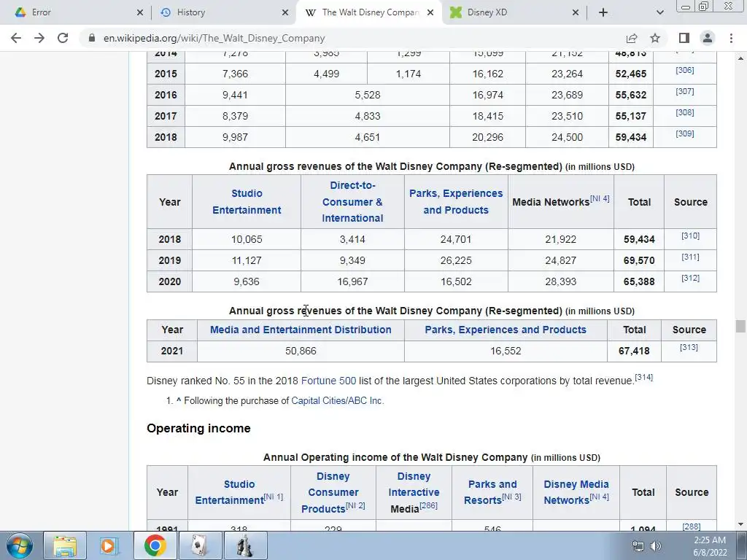This screenshot has width=747, height=560.
Task: Open the Chrome profile menu
Action: click(x=708, y=38)
